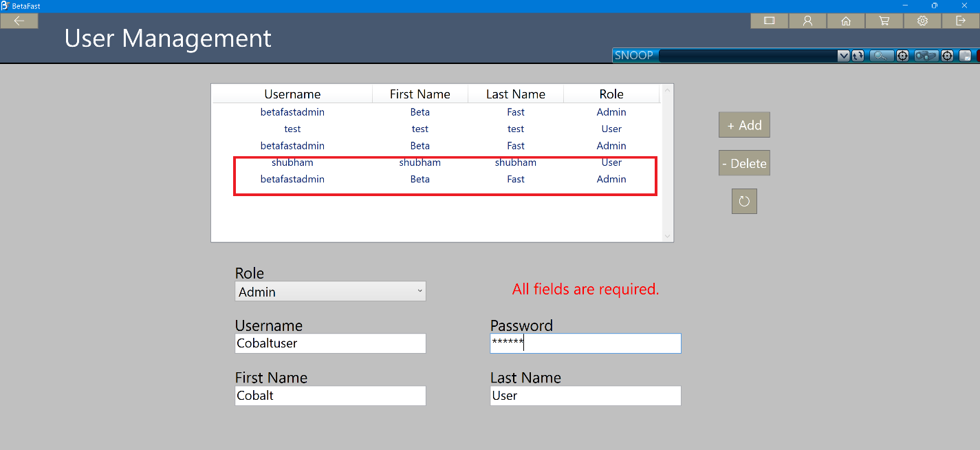Sort by the First Name column header
980x450 pixels.
click(x=420, y=94)
